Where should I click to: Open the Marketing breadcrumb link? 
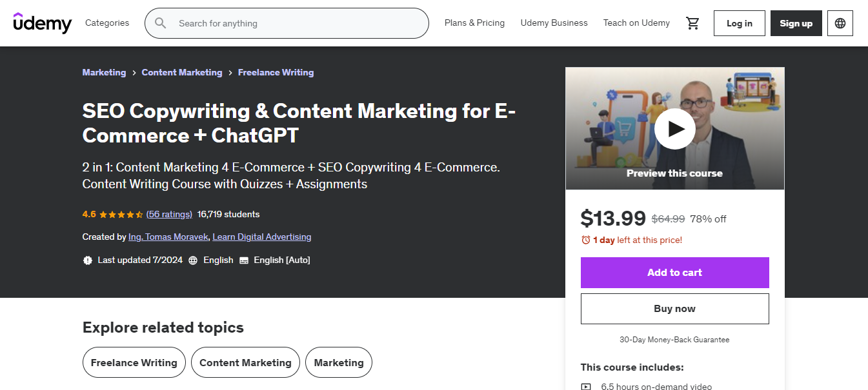click(105, 72)
